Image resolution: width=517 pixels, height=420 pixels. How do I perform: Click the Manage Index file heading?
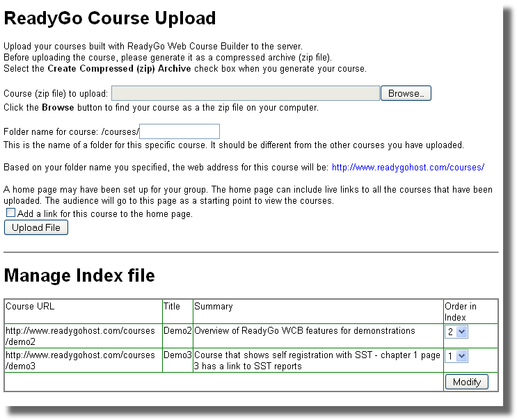coord(79,275)
